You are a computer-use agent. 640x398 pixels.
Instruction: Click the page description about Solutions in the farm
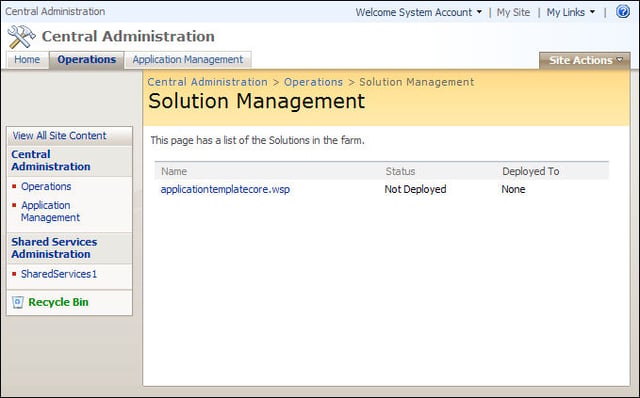257,140
